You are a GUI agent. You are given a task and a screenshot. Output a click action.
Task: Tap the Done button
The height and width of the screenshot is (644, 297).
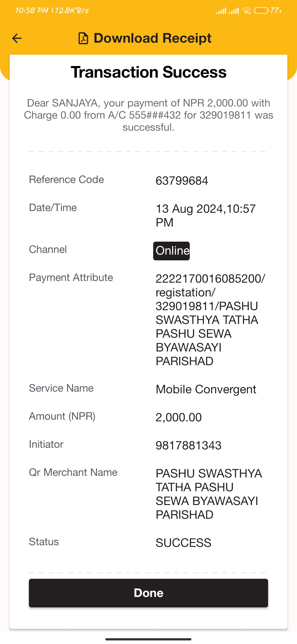click(x=148, y=593)
